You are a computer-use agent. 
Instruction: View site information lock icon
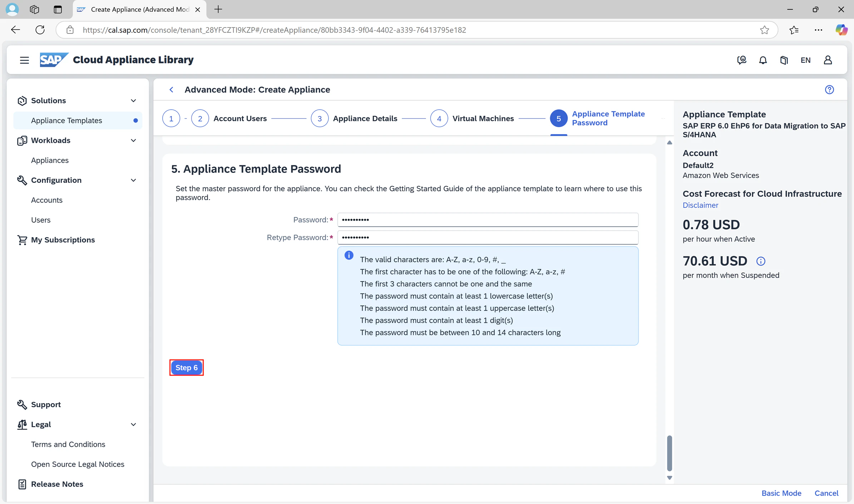pos(70,30)
